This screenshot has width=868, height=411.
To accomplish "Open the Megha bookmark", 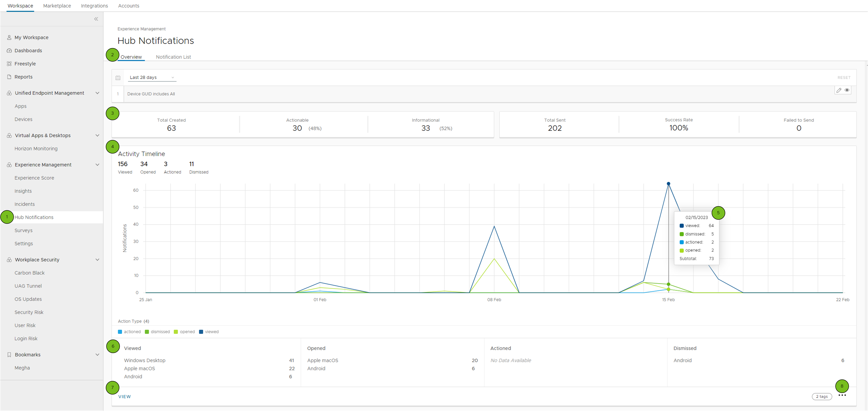I will point(22,368).
